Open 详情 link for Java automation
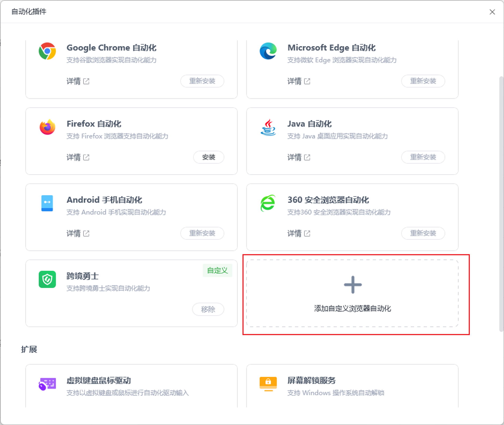Image resolution: width=504 pixels, height=425 pixels. click(294, 157)
